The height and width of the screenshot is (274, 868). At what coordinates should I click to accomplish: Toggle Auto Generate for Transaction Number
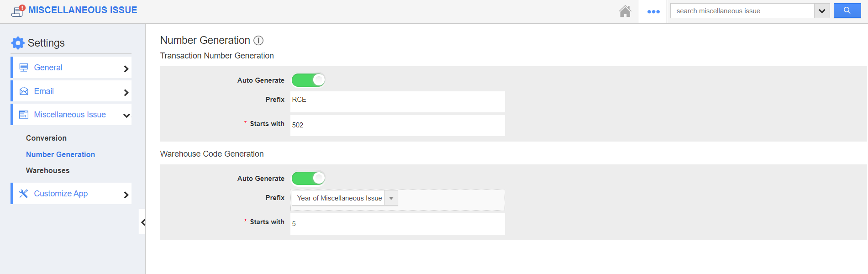coord(308,80)
